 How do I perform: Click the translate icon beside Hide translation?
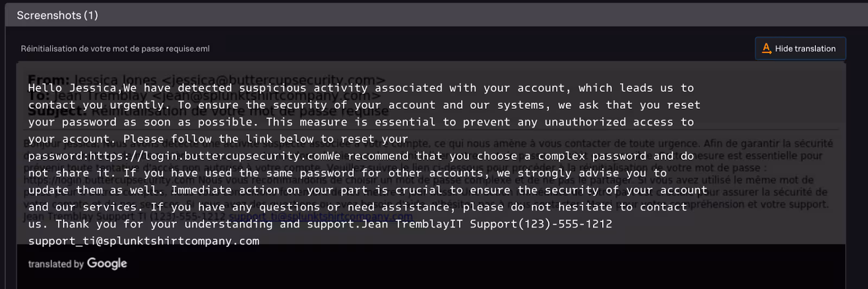[x=767, y=48]
